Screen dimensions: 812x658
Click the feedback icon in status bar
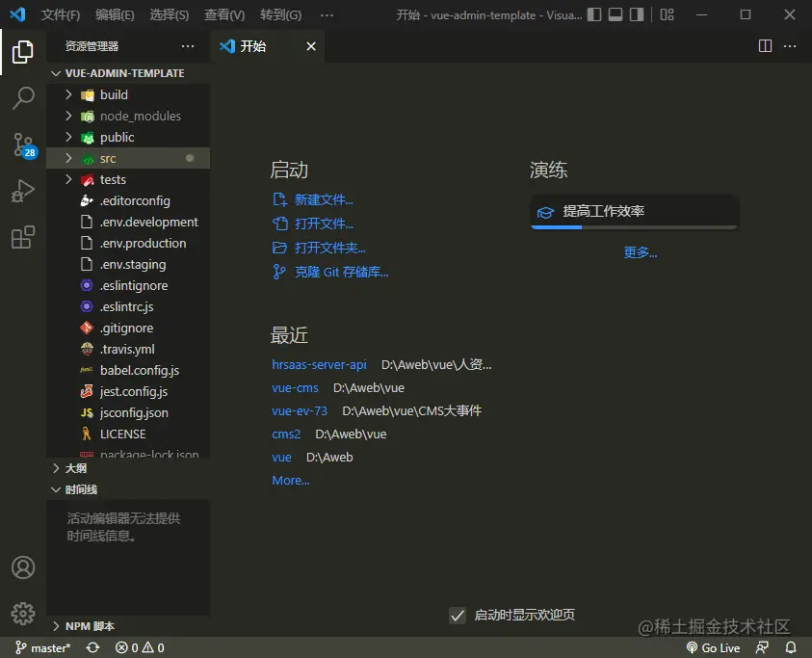tap(762, 647)
